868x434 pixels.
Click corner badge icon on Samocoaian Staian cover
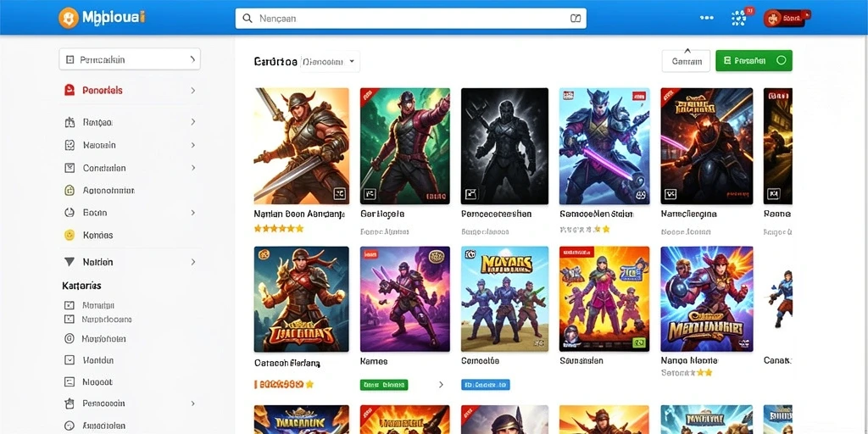click(640, 194)
